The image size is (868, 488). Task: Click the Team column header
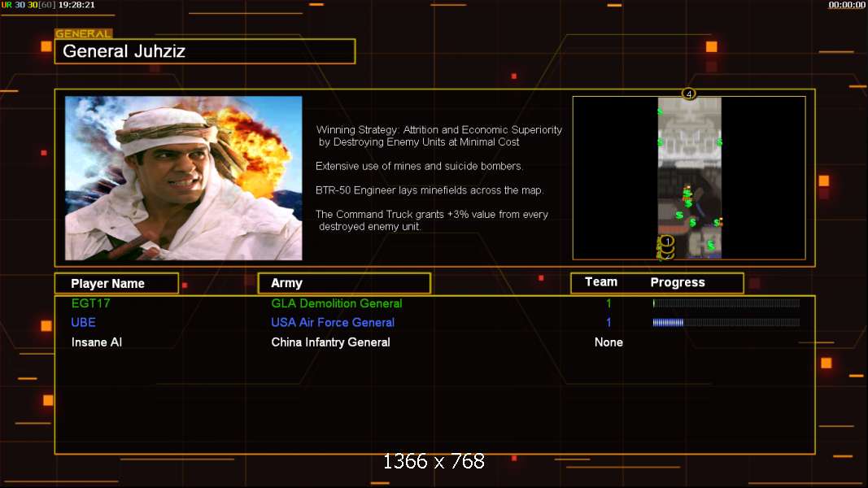601,282
